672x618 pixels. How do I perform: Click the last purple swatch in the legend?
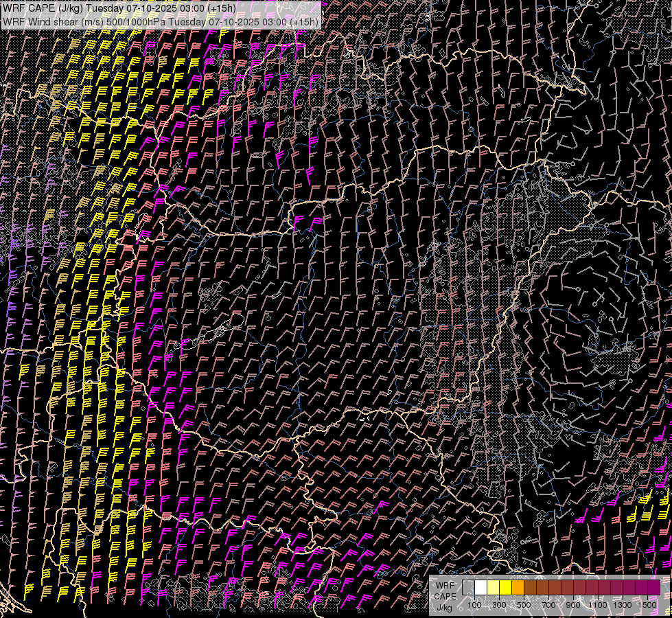[x=653, y=588]
